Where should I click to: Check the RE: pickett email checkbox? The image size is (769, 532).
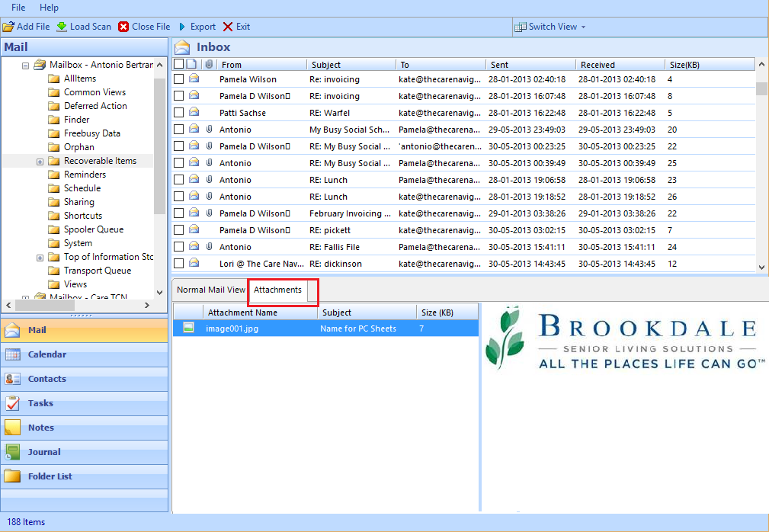(x=179, y=229)
